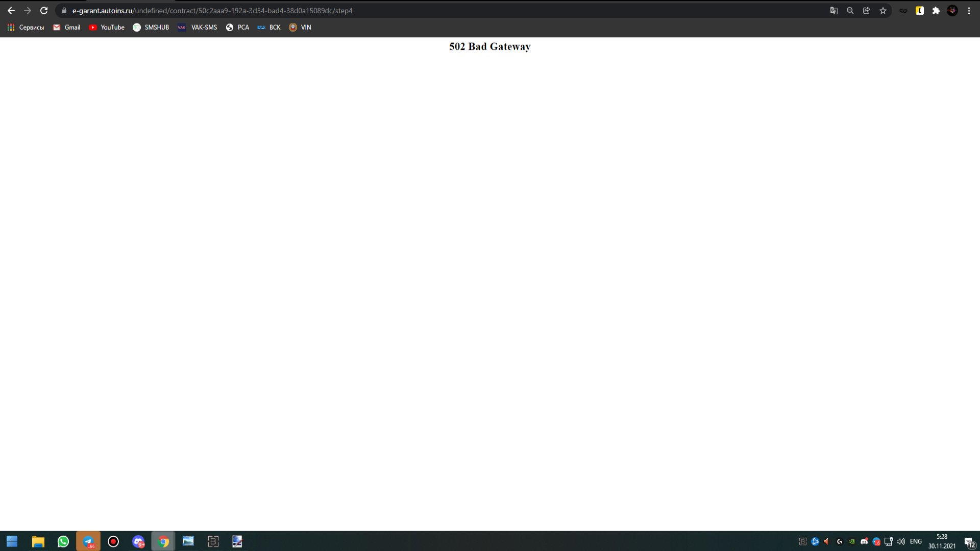
Task: Share this page via share icon
Action: click(x=866, y=11)
